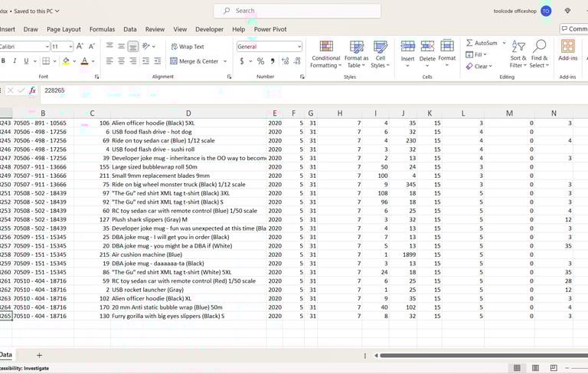Click Increase Decimal icon

[286, 61]
